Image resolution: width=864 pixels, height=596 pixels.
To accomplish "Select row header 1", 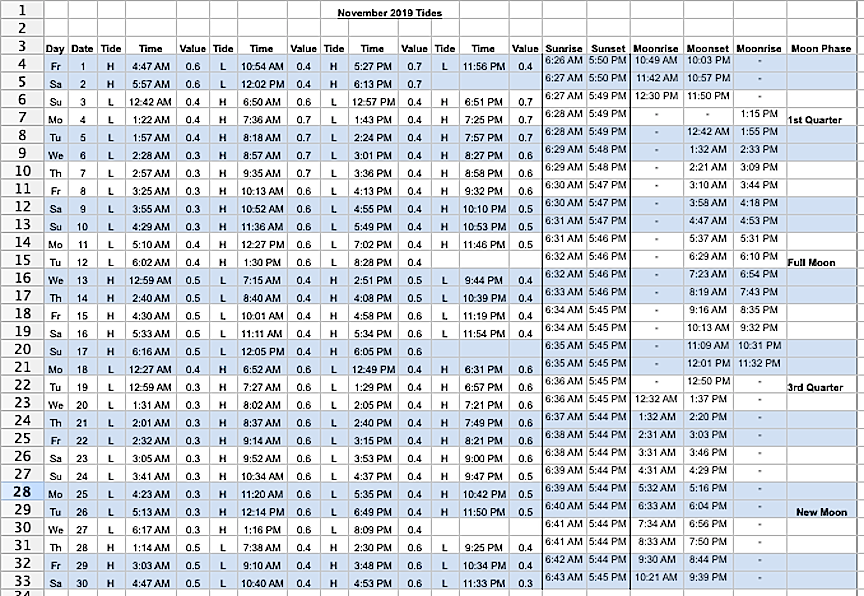I will pyautogui.click(x=20, y=9).
